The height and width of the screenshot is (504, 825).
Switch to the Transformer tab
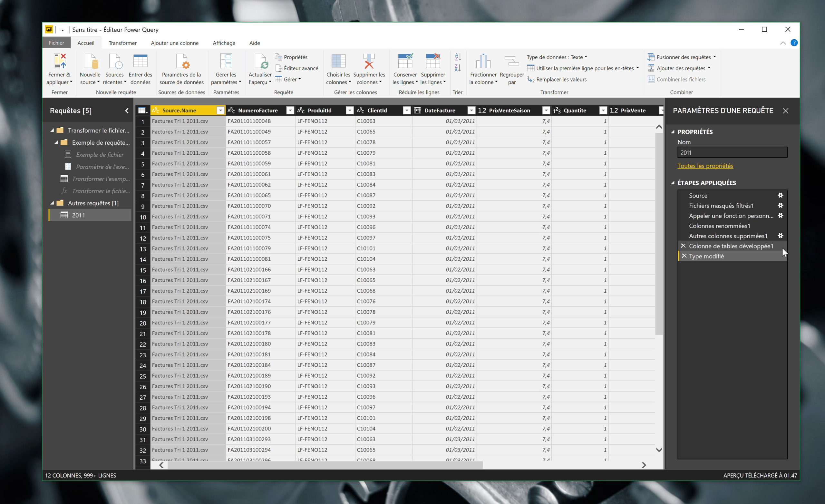(x=122, y=43)
